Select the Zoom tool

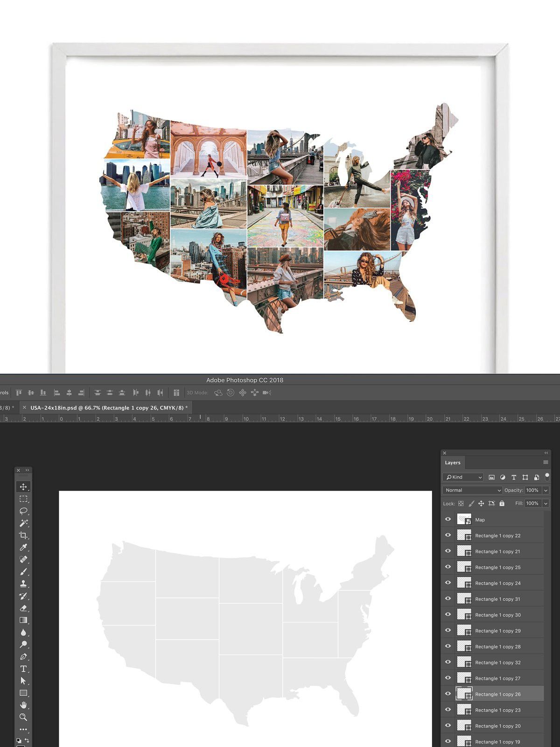click(x=23, y=717)
